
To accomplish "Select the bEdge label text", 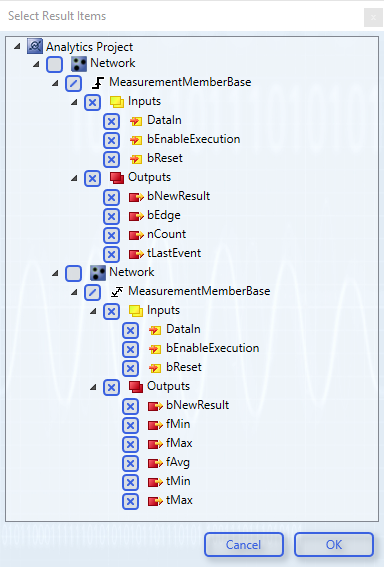I will (x=164, y=216).
